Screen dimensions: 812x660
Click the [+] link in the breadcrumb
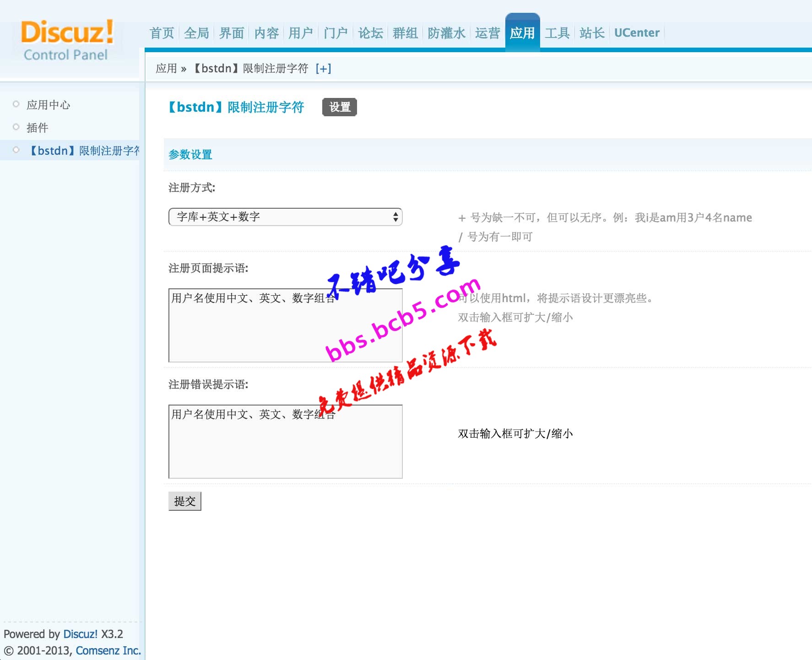coord(323,69)
